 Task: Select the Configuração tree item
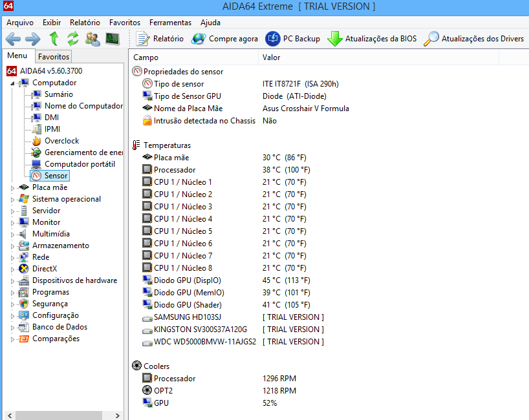(x=56, y=315)
